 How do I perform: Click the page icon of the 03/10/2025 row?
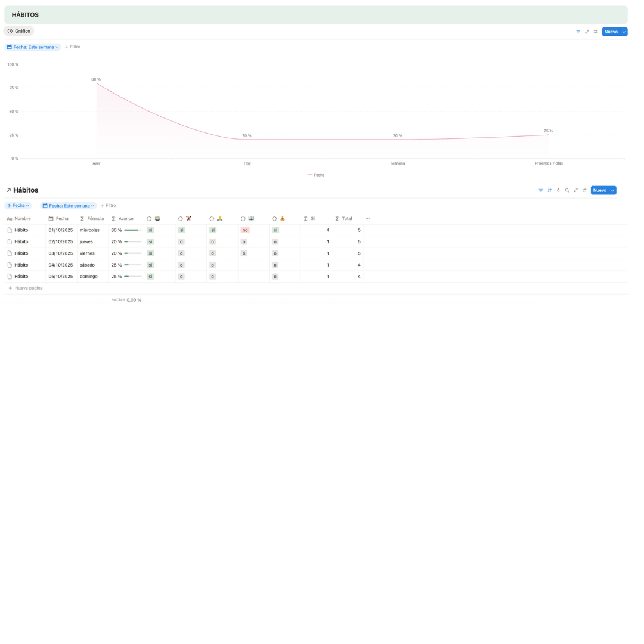point(10,253)
